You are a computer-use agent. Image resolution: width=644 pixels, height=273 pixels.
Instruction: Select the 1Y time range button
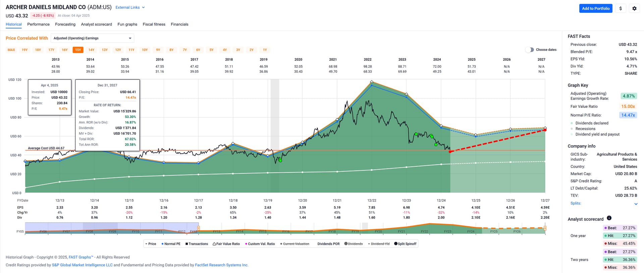point(265,50)
